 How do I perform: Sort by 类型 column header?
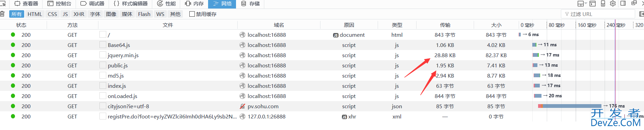pos(397,25)
